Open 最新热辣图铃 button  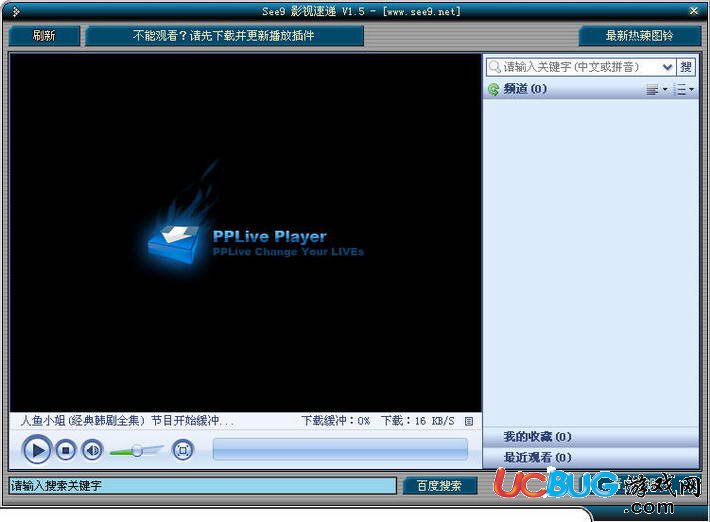click(x=639, y=36)
